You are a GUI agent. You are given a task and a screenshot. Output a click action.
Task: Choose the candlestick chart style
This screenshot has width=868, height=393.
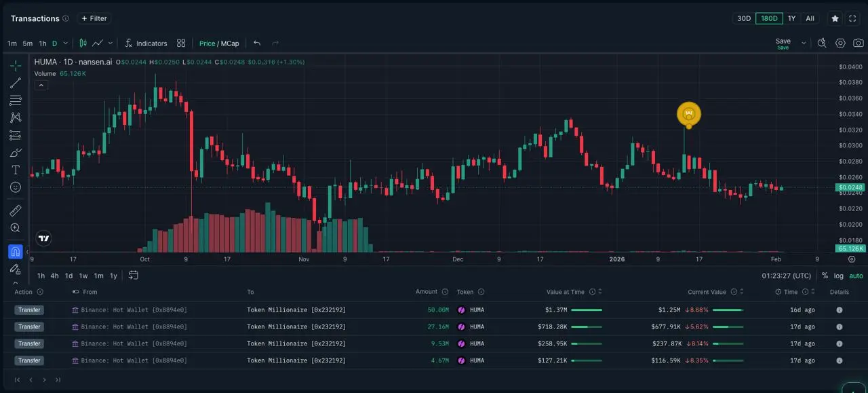tap(83, 43)
